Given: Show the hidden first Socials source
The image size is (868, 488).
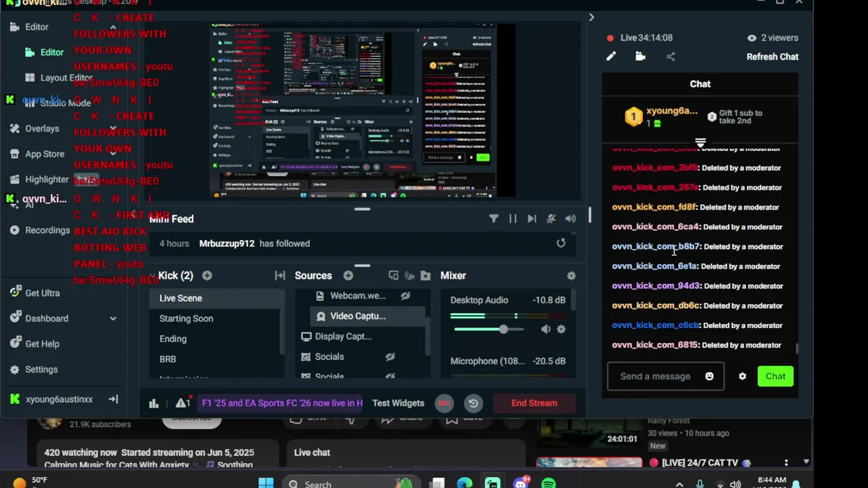Looking at the screenshot, I should coord(390,357).
